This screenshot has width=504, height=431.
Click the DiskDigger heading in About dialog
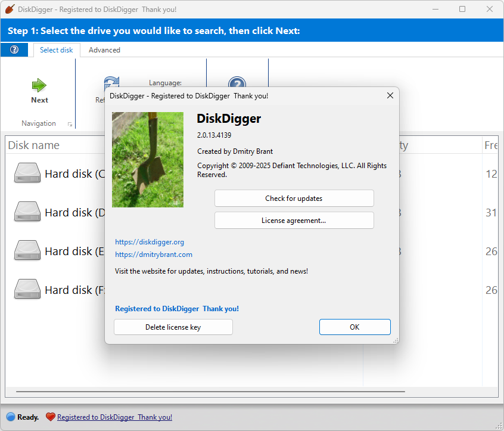coord(229,119)
